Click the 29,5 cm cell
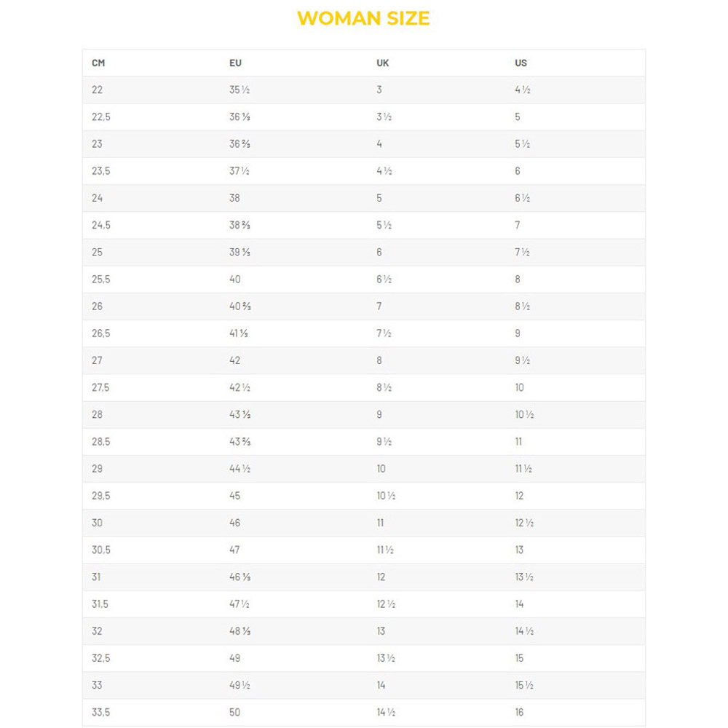Image resolution: width=728 pixels, height=728 pixels. [x=100, y=496]
